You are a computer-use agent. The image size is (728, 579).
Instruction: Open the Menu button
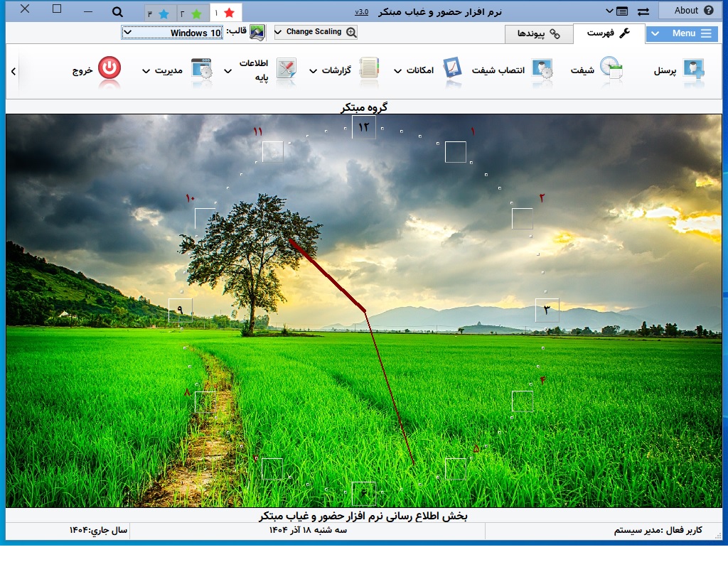pyautogui.click(x=681, y=33)
